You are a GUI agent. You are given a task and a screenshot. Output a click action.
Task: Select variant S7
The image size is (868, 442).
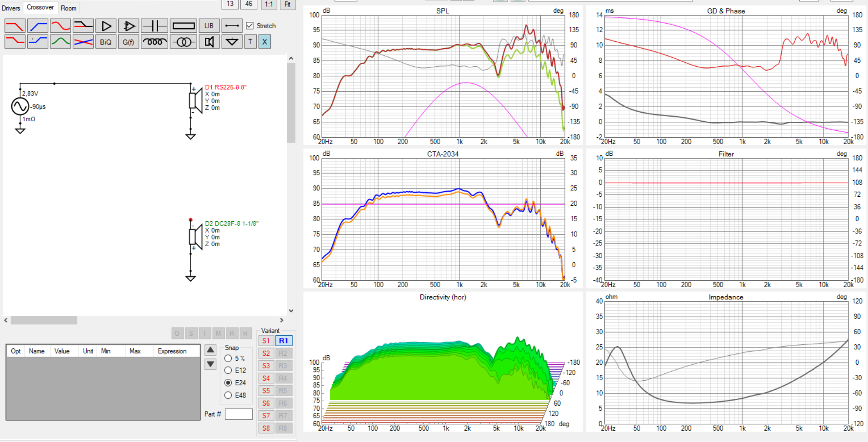point(266,416)
